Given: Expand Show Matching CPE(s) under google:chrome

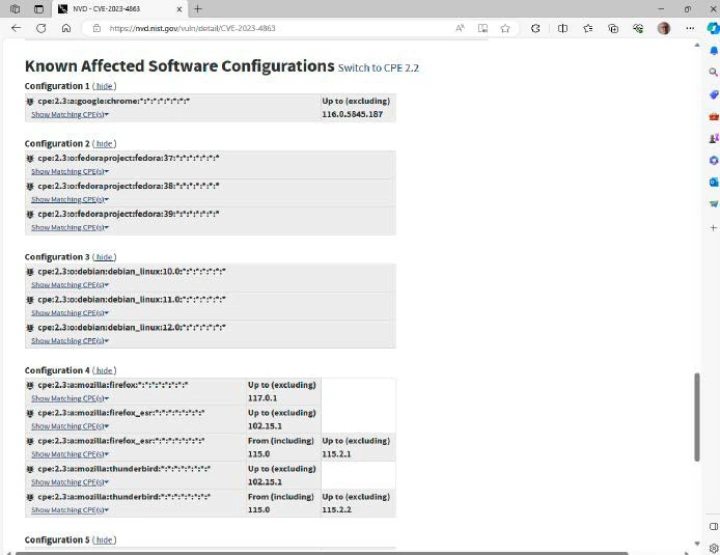Looking at the screenshot, I should 69,115.
